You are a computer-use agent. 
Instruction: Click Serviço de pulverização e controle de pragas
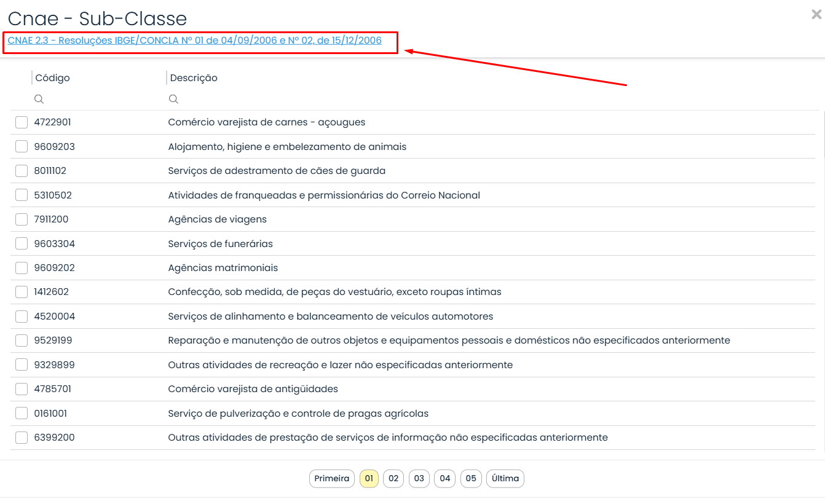pos(298,414)
